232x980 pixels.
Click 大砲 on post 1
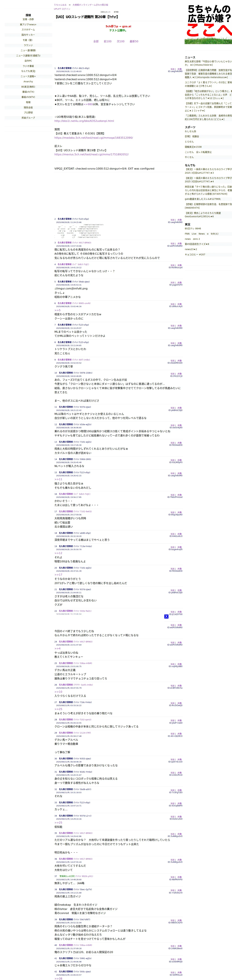[x=180, y=69]
